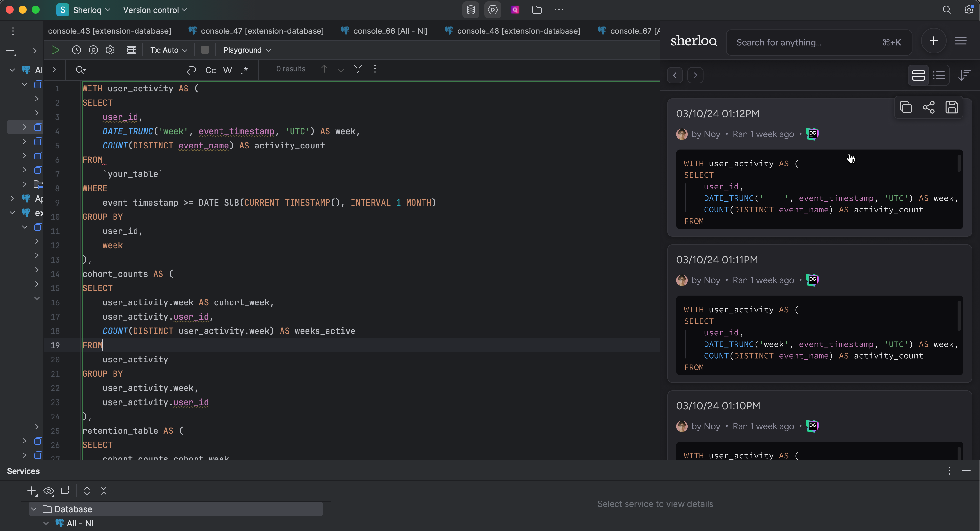The image size is (980, 531).
Task: Switch to the console_66 [All - NI] tab
Action: [x=384, y=31]
